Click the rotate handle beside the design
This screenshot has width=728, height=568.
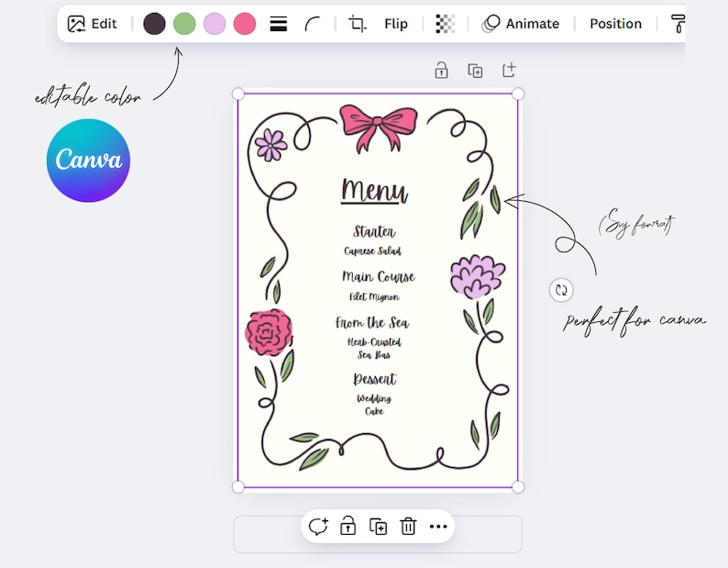click(561, 290)
